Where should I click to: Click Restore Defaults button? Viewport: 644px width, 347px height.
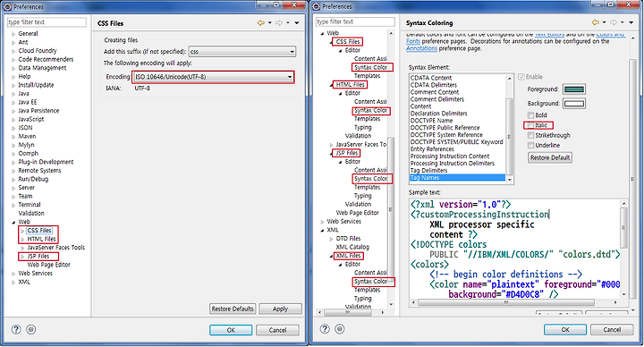(233, 309)
